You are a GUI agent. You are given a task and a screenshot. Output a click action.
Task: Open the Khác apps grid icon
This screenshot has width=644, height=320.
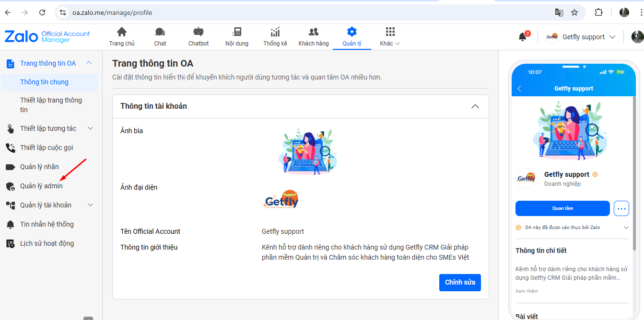click(x=390, y=32)
